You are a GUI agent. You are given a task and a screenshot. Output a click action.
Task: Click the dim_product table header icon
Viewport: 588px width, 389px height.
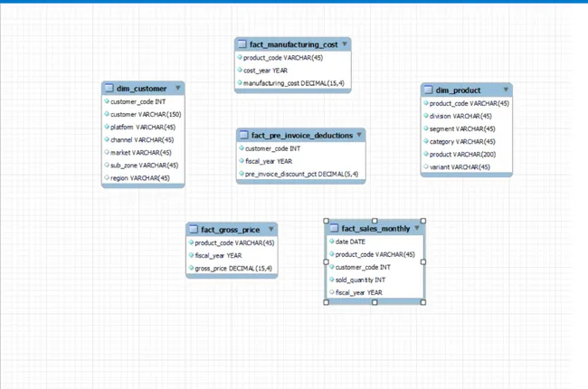(429, 90)
